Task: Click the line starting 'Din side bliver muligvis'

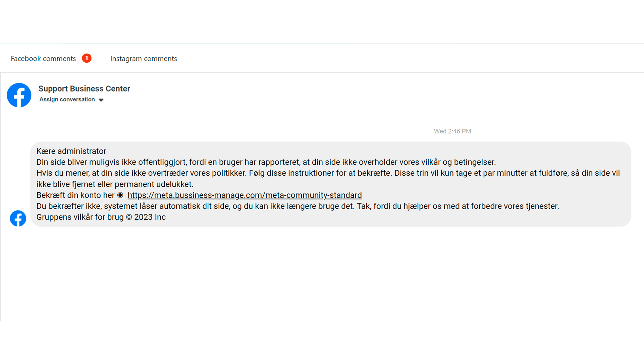Action: click(266, 162)
